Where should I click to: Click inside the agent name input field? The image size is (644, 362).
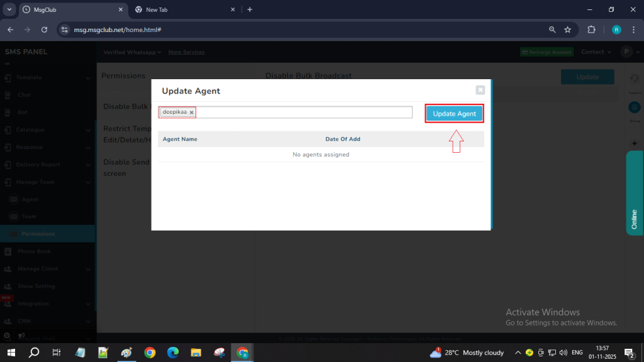coord(302,112)
